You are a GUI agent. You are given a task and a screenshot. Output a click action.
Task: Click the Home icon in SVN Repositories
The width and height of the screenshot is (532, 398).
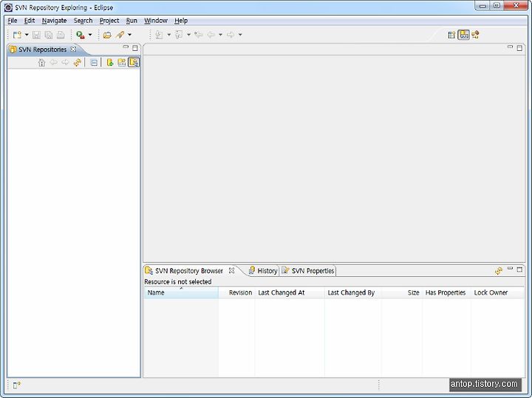point(41,62)
